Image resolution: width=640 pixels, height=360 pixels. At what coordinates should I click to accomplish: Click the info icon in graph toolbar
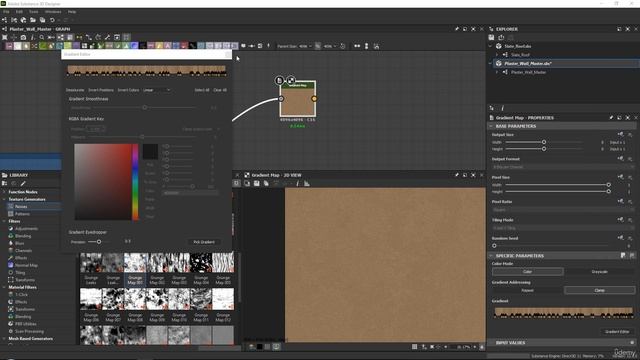(33, 37)
